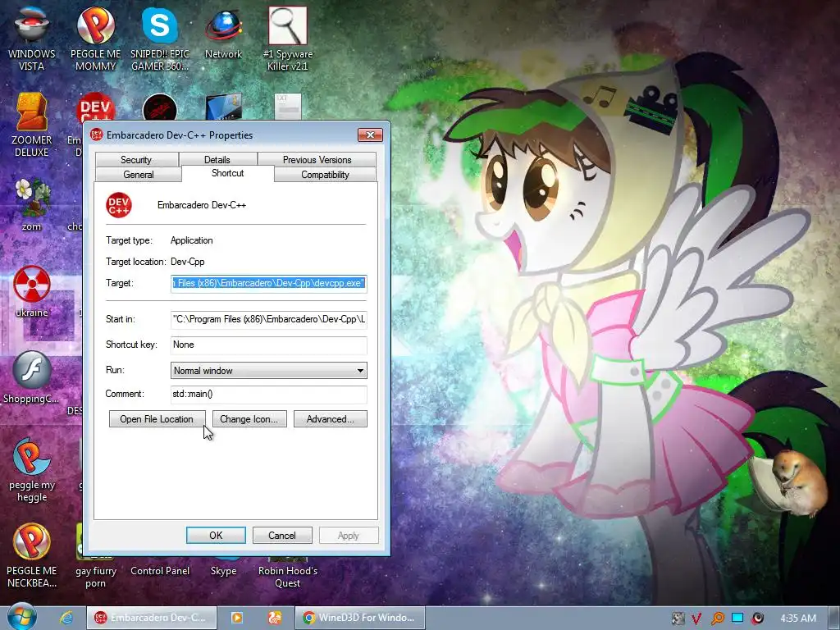Confirm with the OK button
The height and width of the screenshot is (630, 840).
(216, 535)
